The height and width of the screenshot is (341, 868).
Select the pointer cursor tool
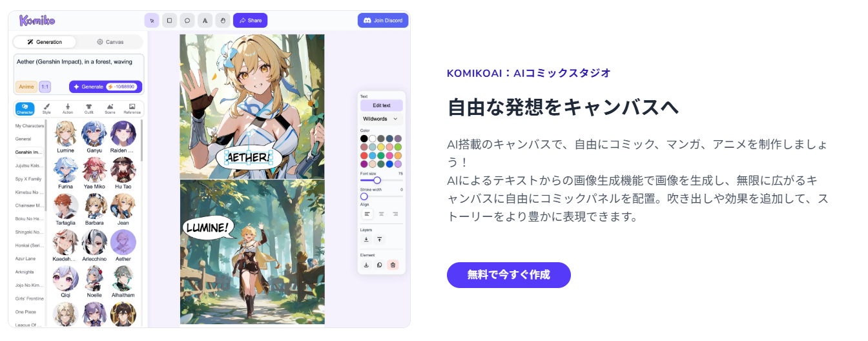pos(152,20)
